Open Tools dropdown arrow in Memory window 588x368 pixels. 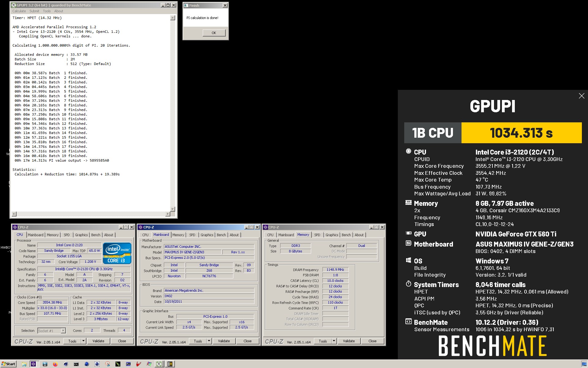pos(334,341)
